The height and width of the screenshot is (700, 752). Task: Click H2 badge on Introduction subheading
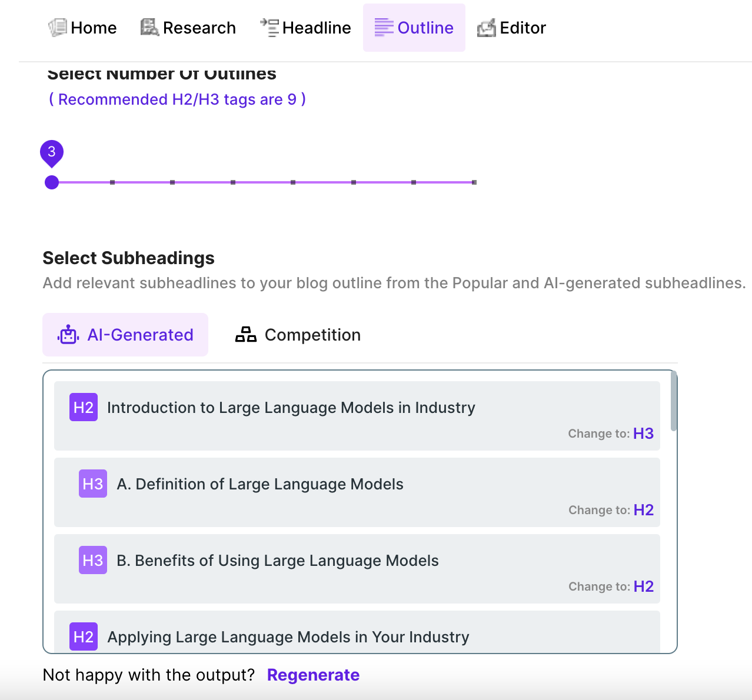coord(84,408)
